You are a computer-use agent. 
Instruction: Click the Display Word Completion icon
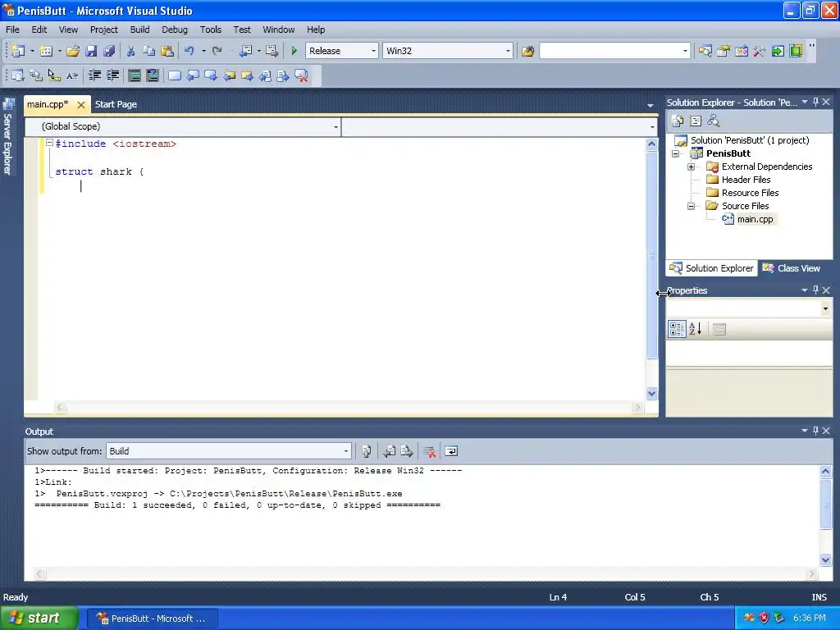pos(72,75)
